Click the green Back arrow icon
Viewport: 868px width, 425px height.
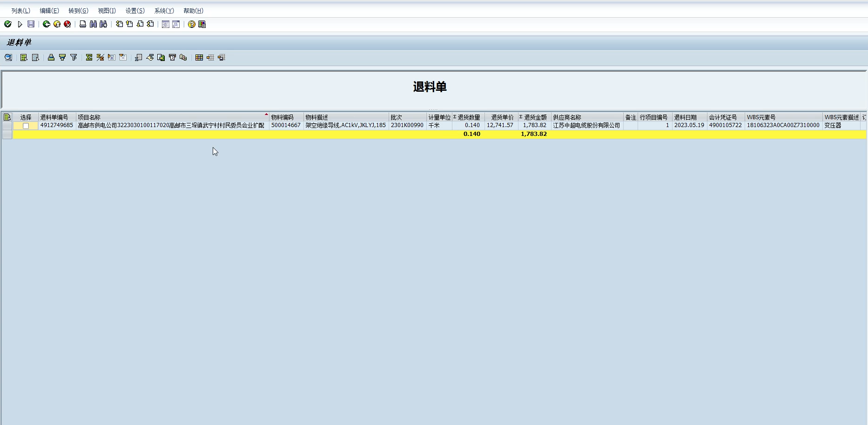pyautogui.click(x=46, y=24)
